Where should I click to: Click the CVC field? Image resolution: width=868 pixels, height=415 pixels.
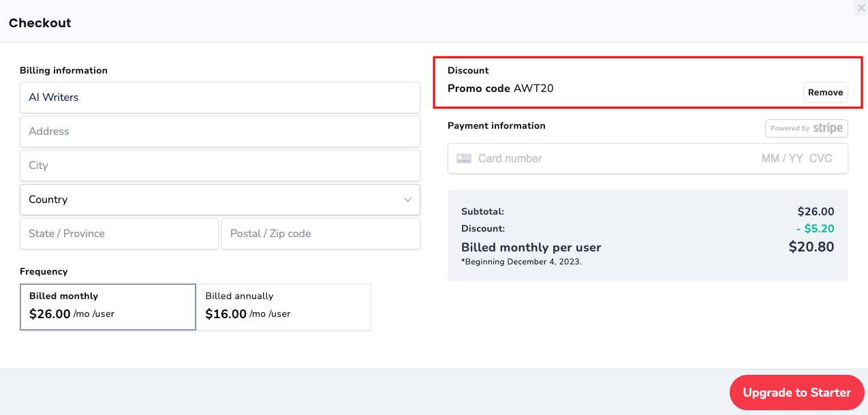click(x=821, y=158)
